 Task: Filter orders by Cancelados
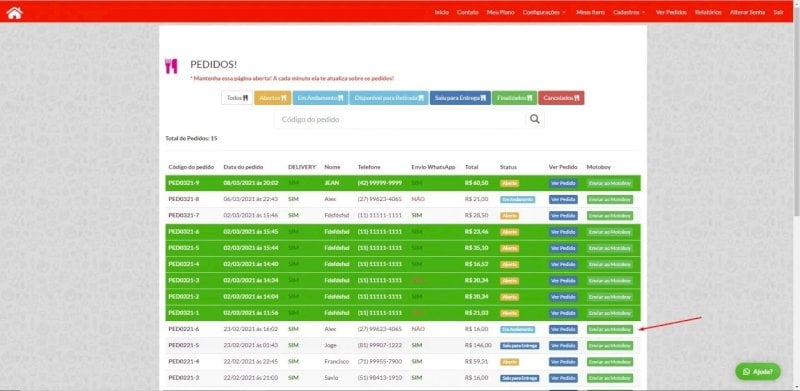coord(561,97)
